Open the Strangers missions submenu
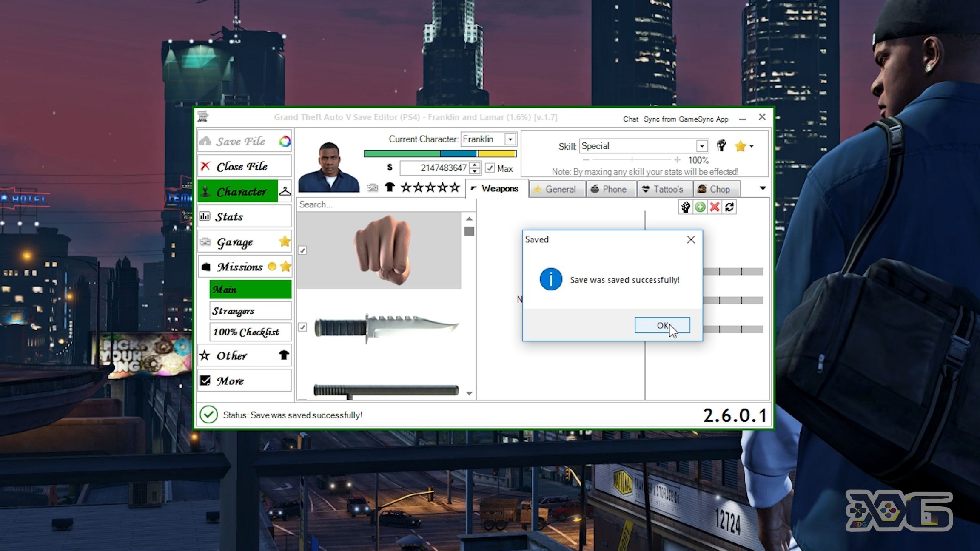This screenshot has height=551, width=980. pos(251,311)
